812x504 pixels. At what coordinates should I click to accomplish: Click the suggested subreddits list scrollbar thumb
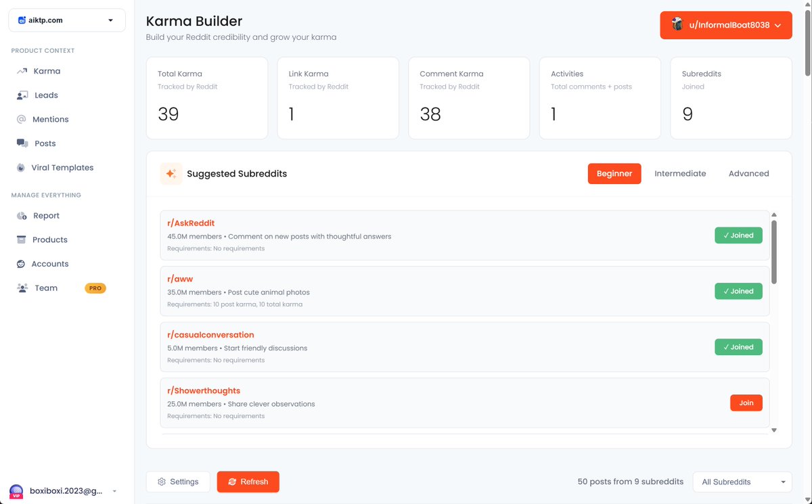point(774,252)
